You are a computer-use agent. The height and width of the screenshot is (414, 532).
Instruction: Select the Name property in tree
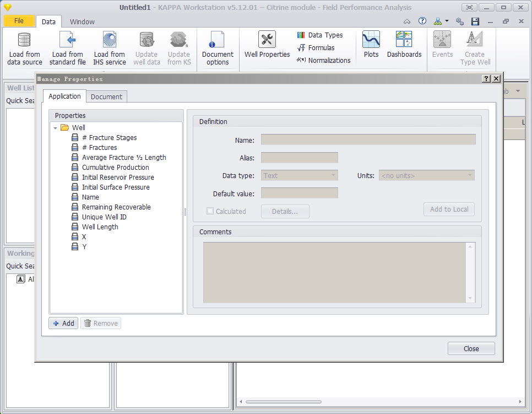90,197
